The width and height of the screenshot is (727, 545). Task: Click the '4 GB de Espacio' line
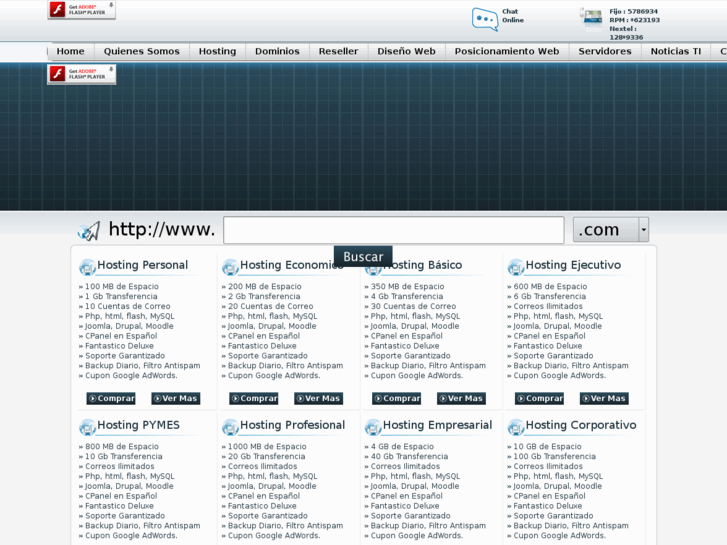tap(402, 447)
